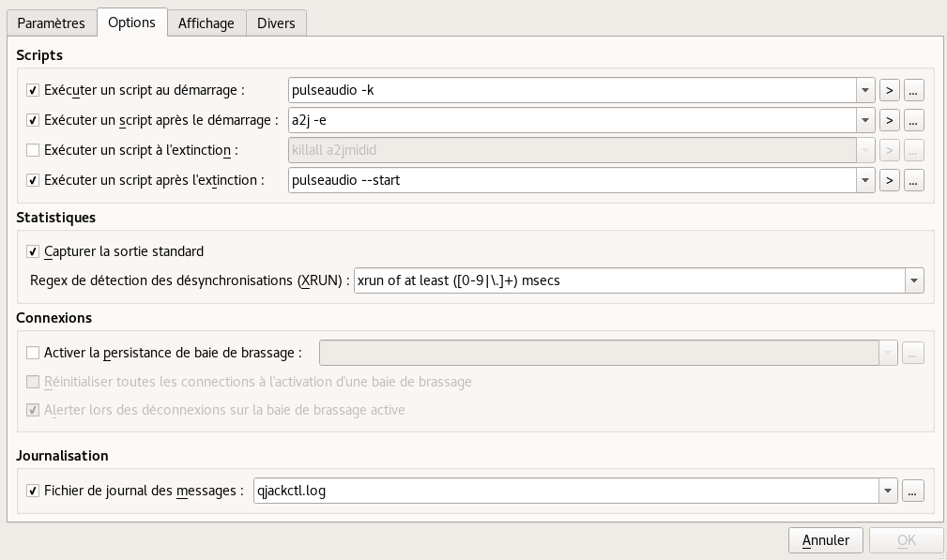Open the Affichage tab
The width and height of the screenshot is (947, 560).
click(206, 23)
